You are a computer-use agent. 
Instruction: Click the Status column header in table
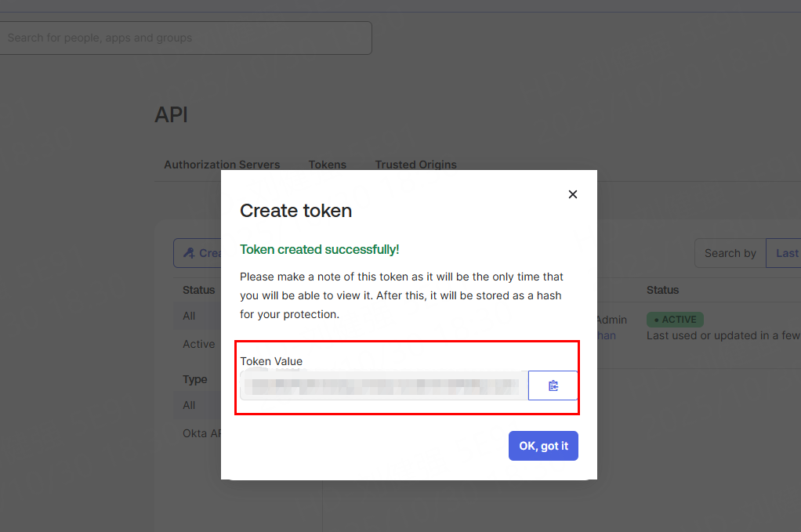pyautogui.click(x=662, y=290)
